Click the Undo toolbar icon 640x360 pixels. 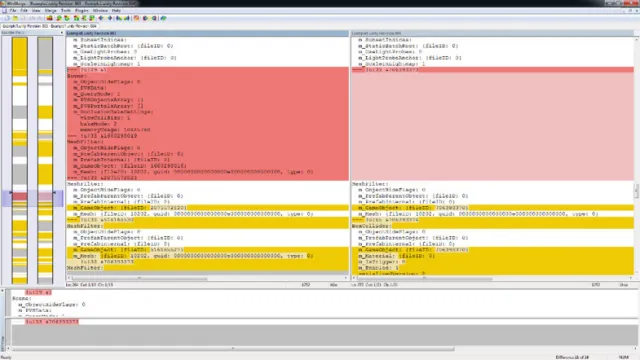coord(31,18)
